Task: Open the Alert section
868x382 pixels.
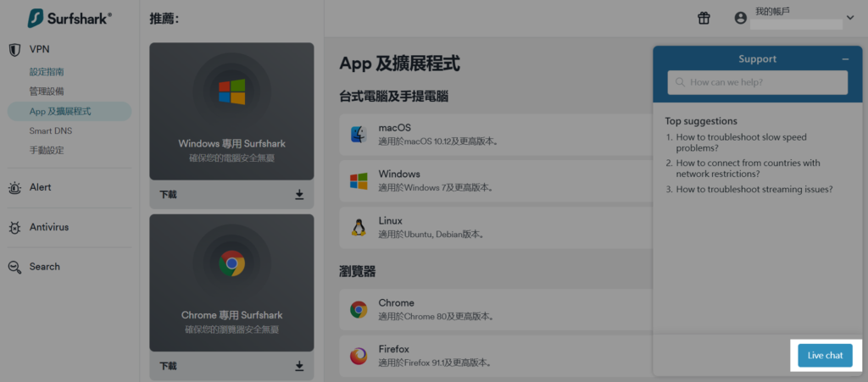Action: point(40,187)
